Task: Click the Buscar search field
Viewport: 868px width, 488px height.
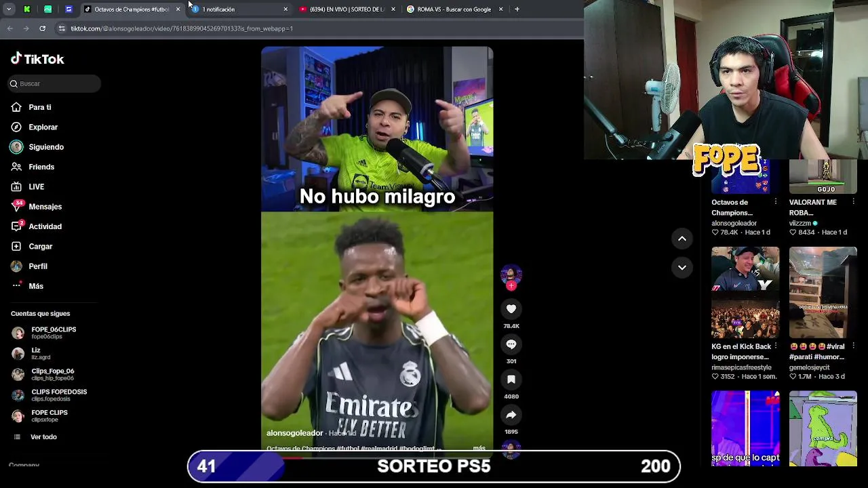Action: (x=55, y=83)
